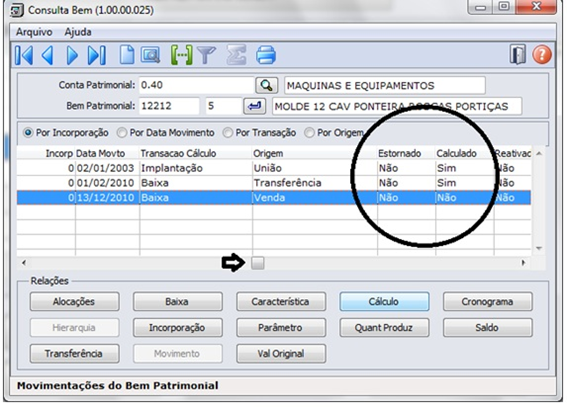Click the horizontal scrollbar thumb of the grid
The width and height of the screenshot is (567, 408).
tap(257, 263)
